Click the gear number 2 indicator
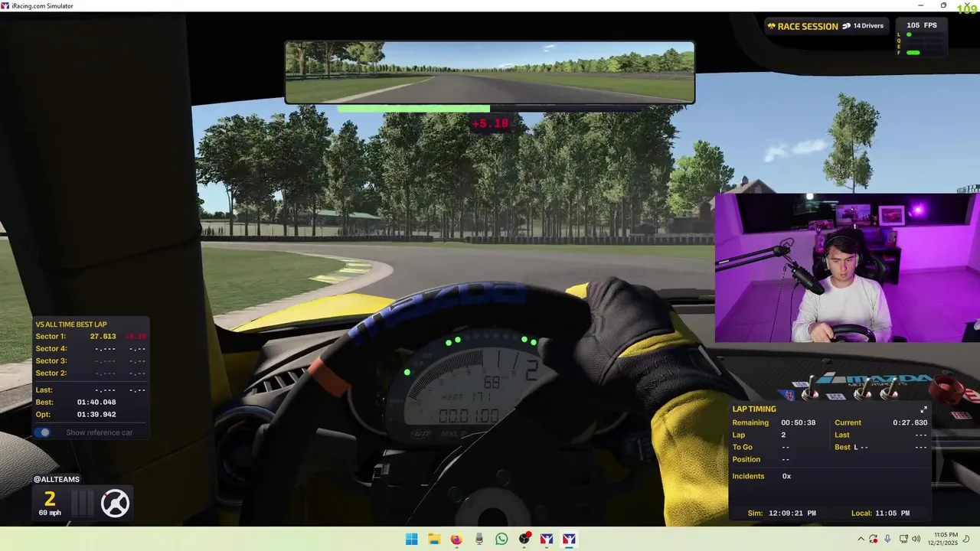This screenshot has height=551, width=980. click(x=50, y=499)
